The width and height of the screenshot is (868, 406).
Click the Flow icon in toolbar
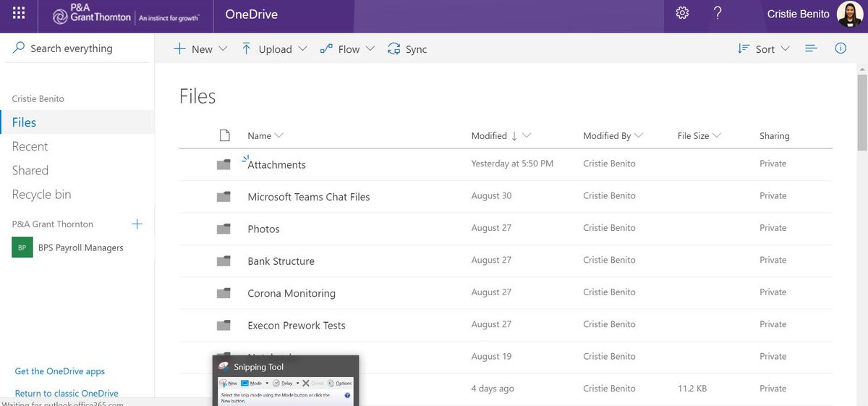[325, 48]
